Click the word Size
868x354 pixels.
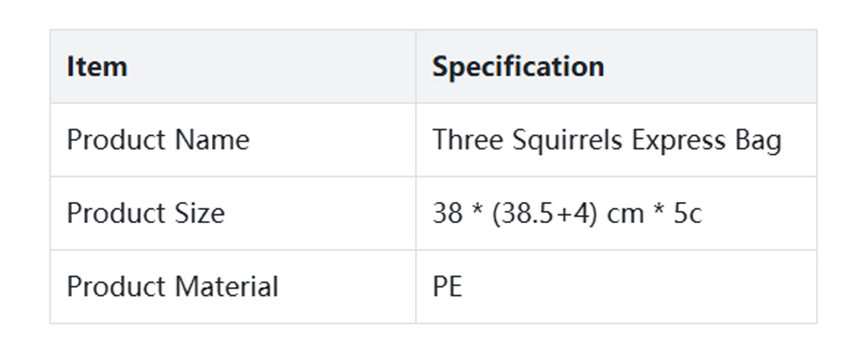pos(200,213)
